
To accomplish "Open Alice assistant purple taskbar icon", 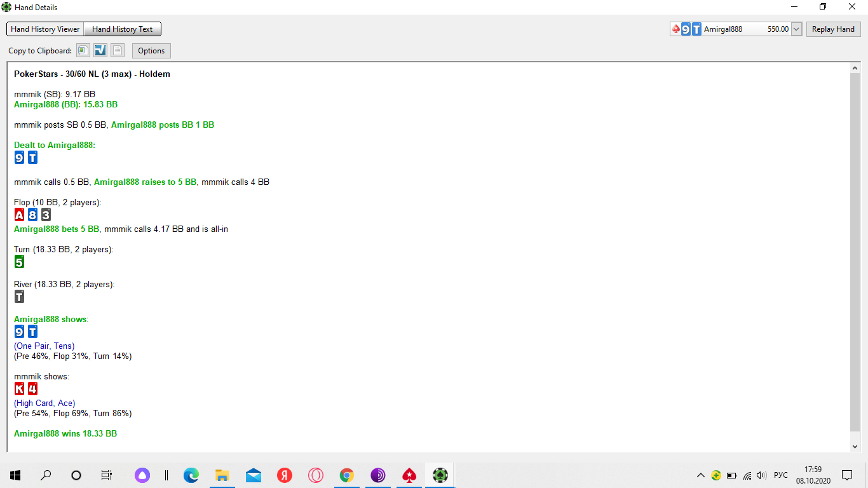I will pyautogui.click(x=142, y=475).
